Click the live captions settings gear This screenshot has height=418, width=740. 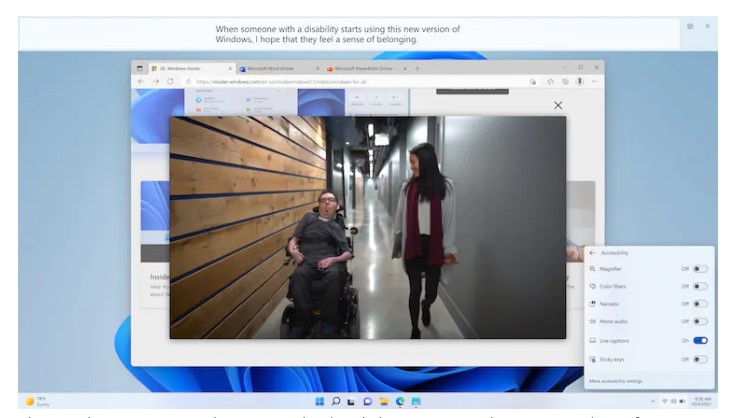(x=690, y=25)
